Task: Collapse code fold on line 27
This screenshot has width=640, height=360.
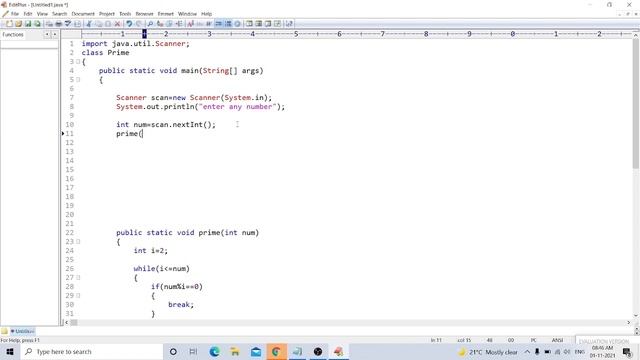Action: 78,278
